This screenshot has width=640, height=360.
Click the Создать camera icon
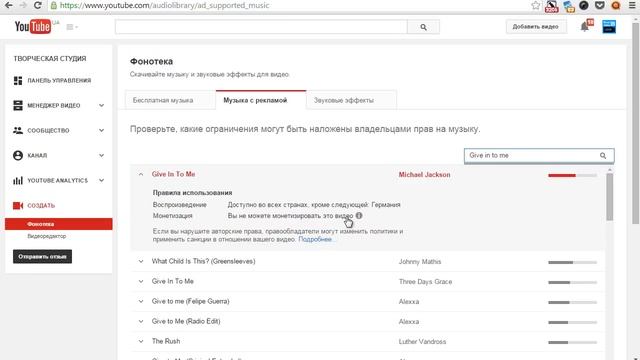pyautogui.click(x=18, y=205)
